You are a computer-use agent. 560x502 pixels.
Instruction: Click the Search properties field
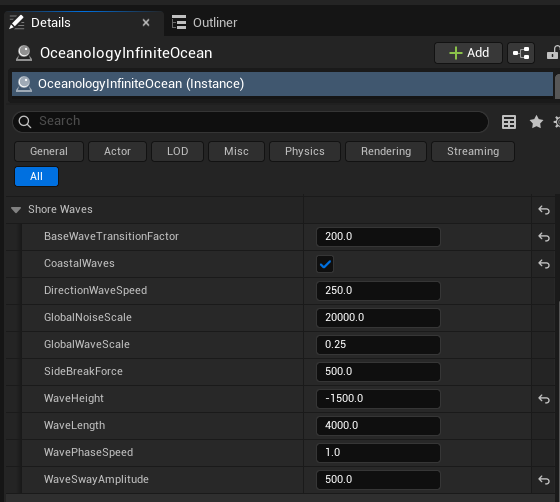[x=250, y=121]
